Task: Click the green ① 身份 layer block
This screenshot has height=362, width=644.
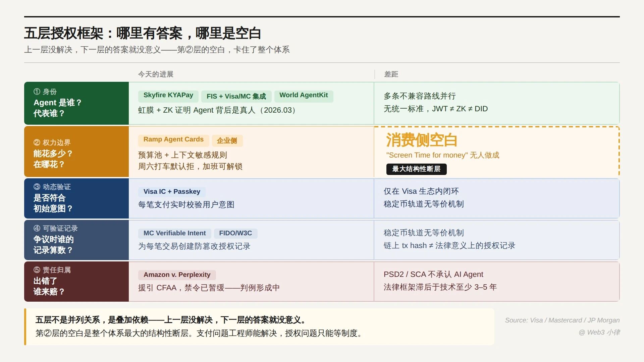Action: pos(76,103)
